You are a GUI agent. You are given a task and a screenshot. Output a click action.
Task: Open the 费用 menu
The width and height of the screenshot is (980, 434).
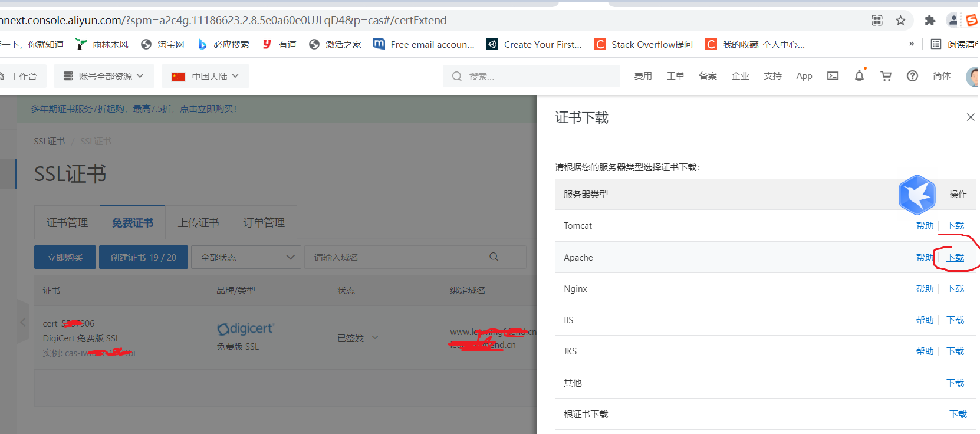pos(643,76)
